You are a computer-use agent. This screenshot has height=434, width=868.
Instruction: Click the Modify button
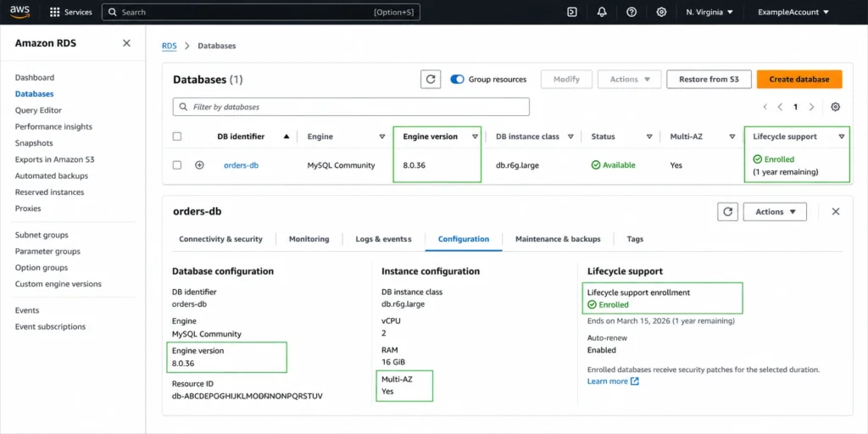[566, 79]
